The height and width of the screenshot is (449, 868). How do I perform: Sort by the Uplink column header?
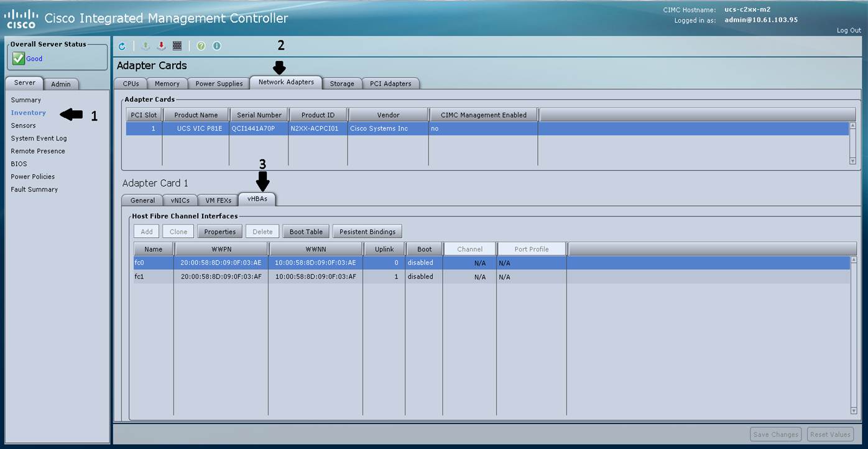click(x=384, y=249)
